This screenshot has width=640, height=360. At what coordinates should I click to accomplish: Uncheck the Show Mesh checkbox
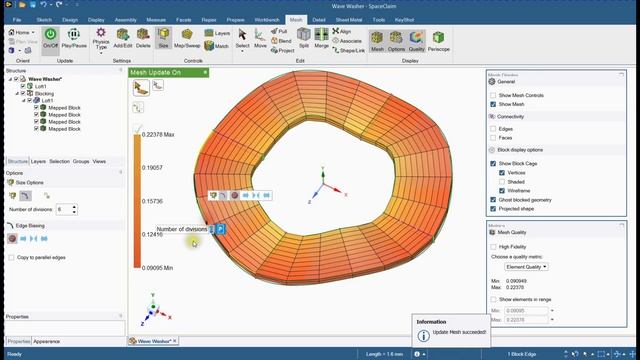click(x=493, y=104)
